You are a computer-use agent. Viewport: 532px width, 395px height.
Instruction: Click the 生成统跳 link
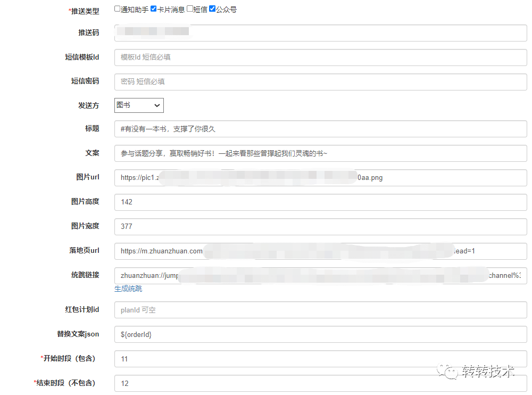128,289
